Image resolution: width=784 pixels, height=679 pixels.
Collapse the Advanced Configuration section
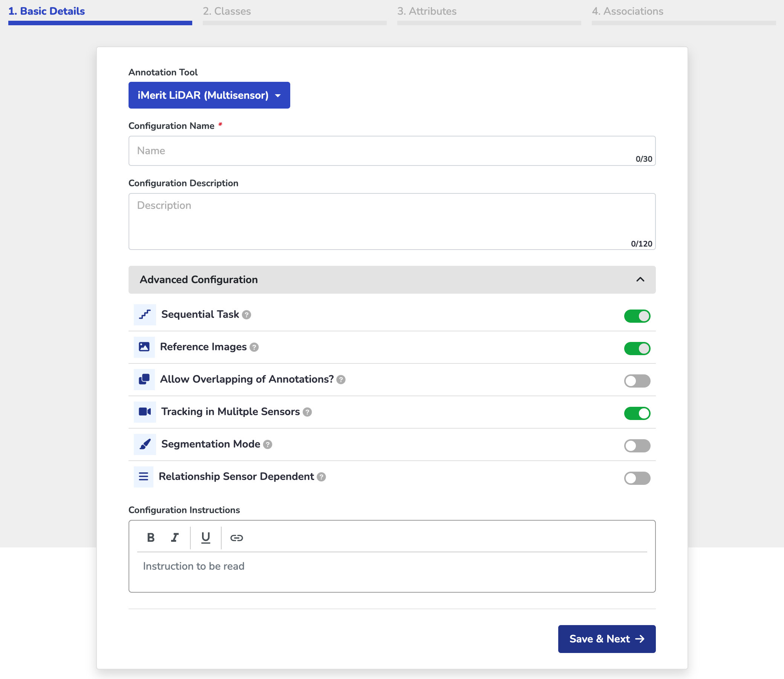pos(392,280)
